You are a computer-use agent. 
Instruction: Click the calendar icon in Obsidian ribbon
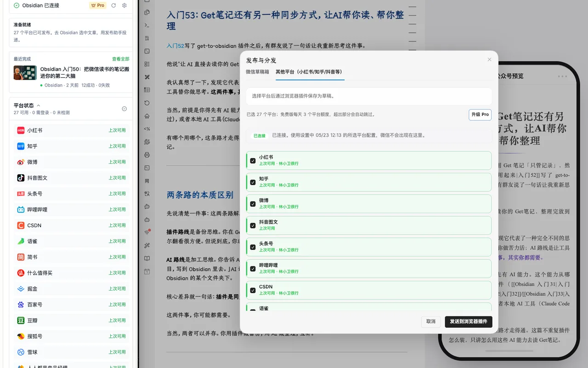(x=147, y=271)
